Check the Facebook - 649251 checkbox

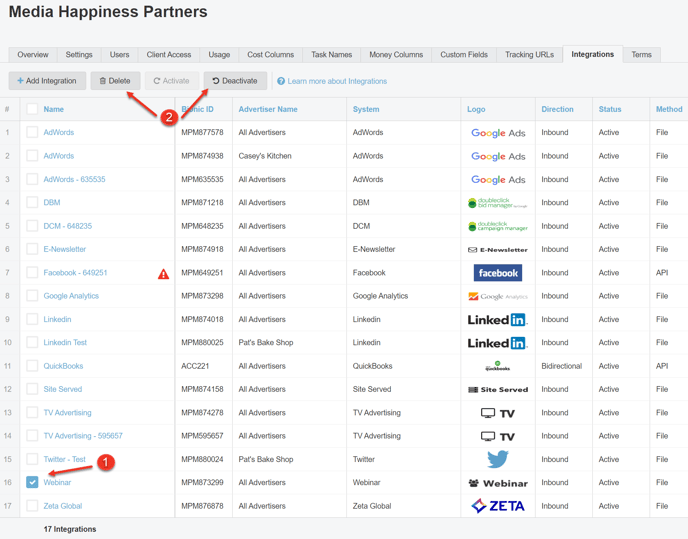pos(32,273)
